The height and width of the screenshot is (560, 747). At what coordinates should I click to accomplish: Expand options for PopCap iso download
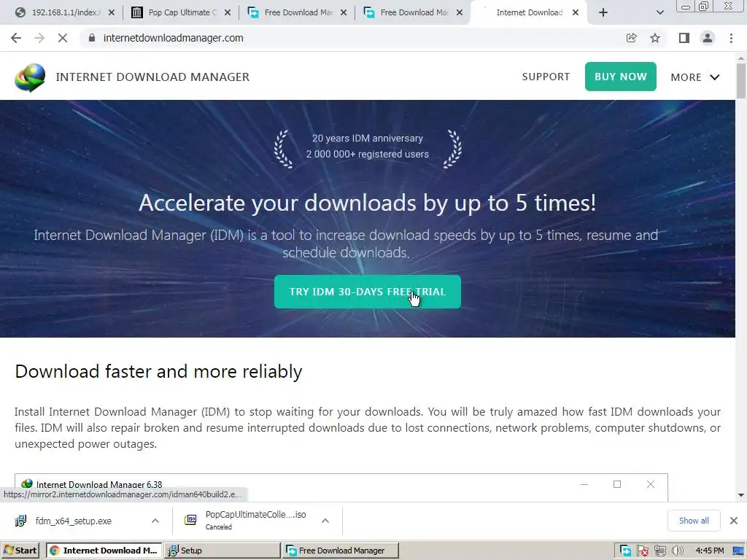coord(325,521)
